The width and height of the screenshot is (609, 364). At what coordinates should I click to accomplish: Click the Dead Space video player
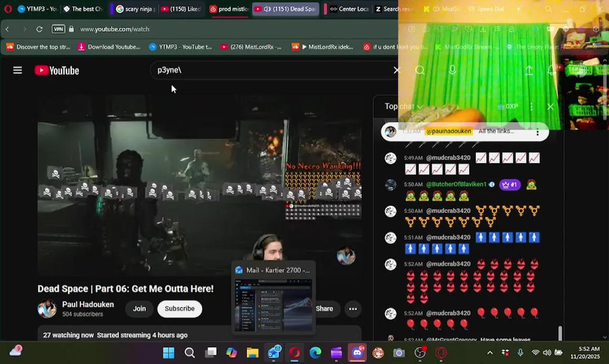199,185
